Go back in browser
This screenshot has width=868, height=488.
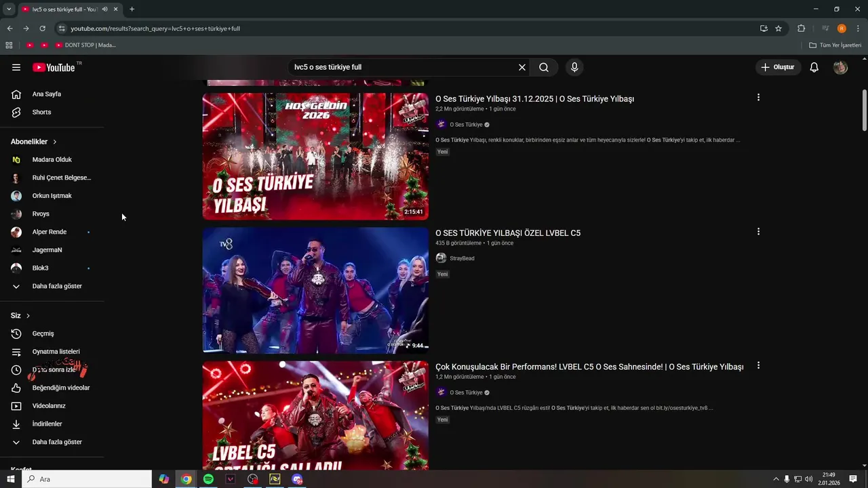[9, 28]
